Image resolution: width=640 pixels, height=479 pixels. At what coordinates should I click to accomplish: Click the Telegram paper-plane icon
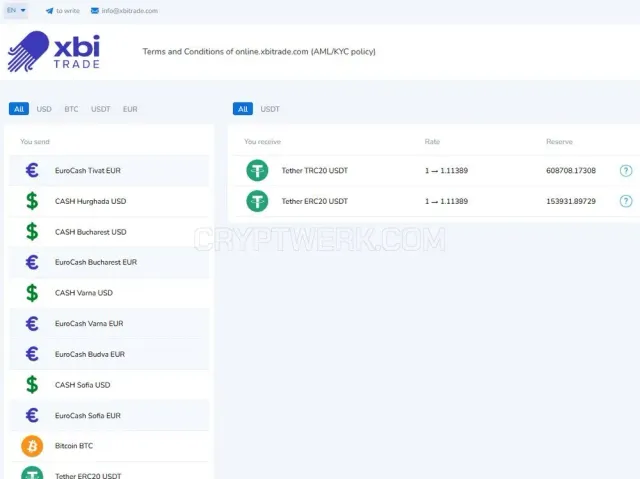point(49,11)
